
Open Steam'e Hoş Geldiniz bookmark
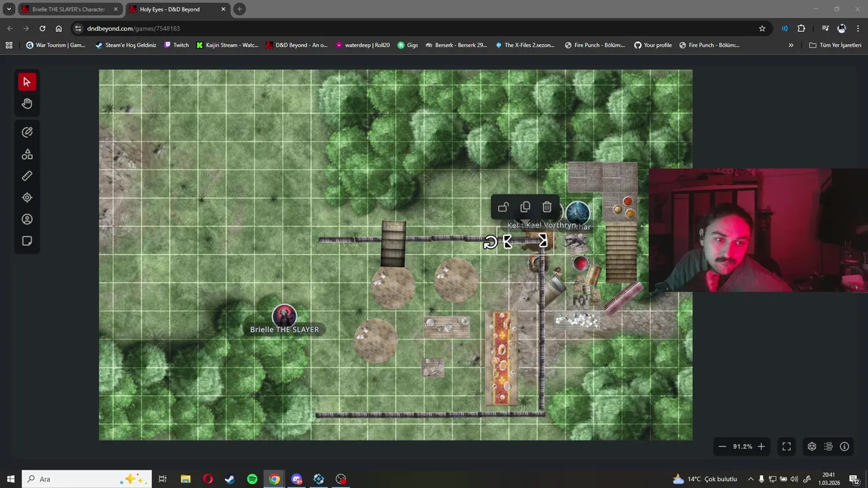[126, 45]
